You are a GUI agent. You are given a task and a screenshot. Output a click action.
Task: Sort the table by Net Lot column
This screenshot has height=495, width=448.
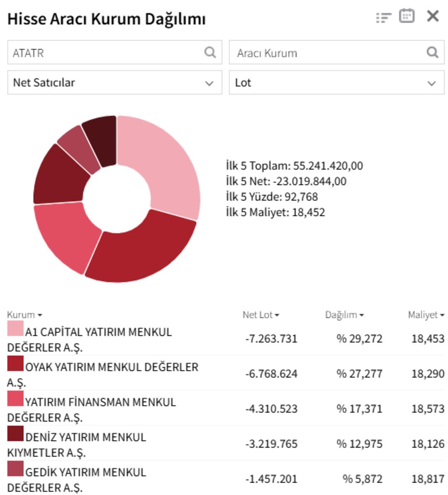pos(260,315)
